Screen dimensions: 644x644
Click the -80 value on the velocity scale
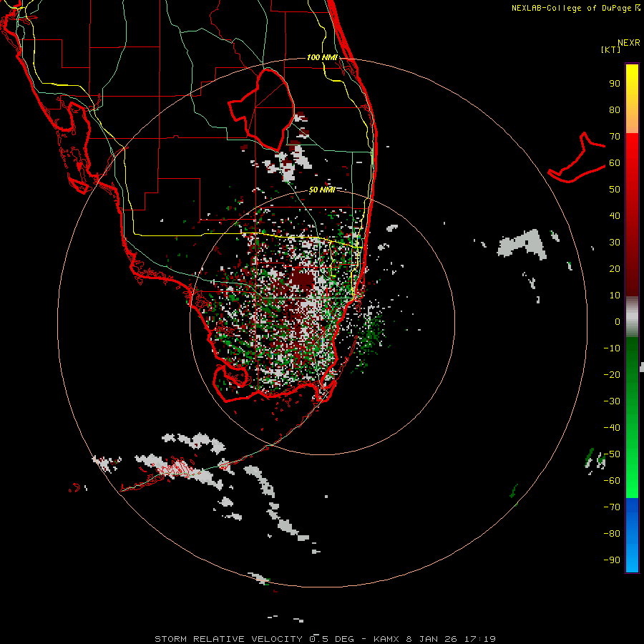(612, 534)
